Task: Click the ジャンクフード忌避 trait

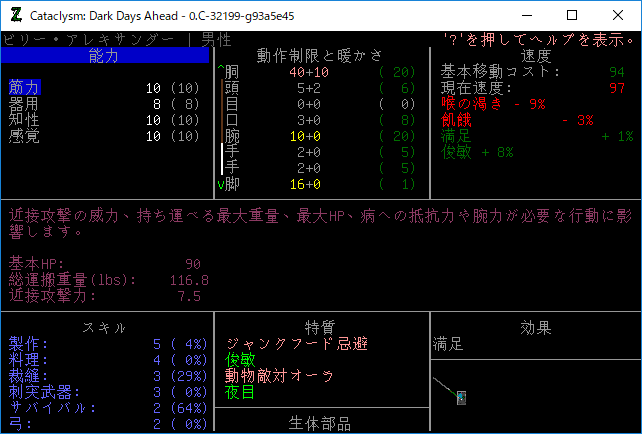Action: pyautogui.click(x=296, y=344)
